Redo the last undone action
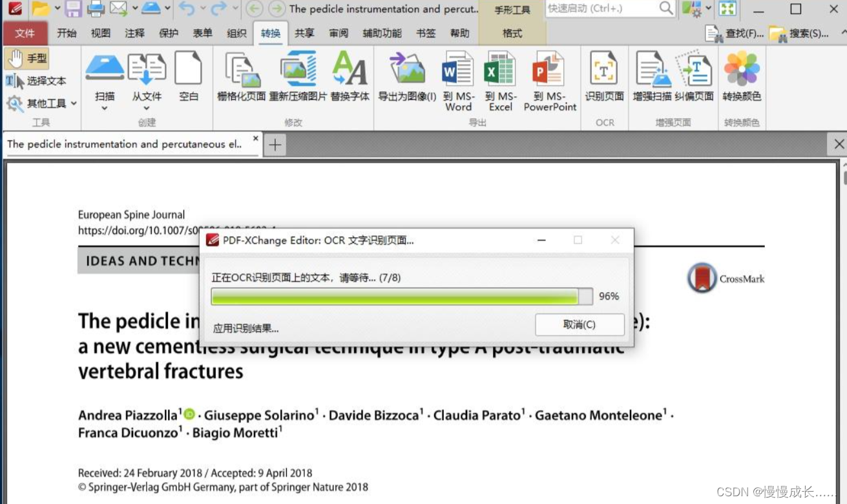This screenshot has height=504, width=847. click(219, 8)
